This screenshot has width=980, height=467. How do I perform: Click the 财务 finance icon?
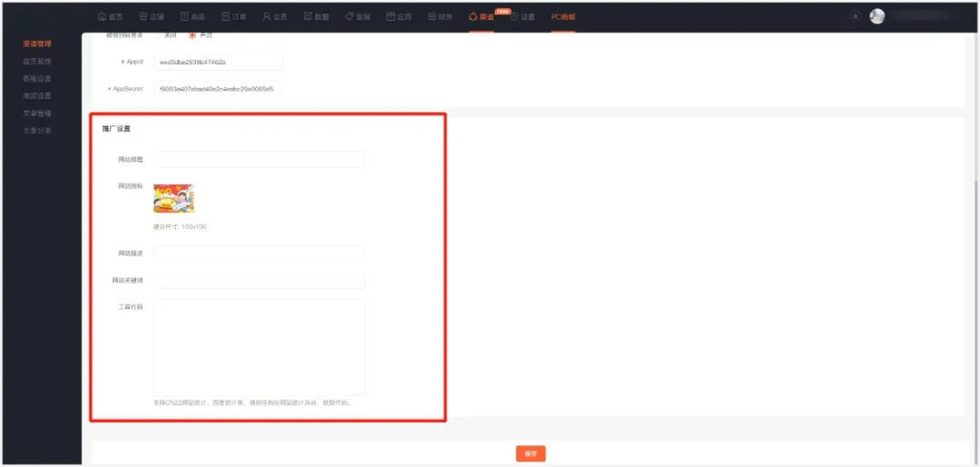[432, 16]
